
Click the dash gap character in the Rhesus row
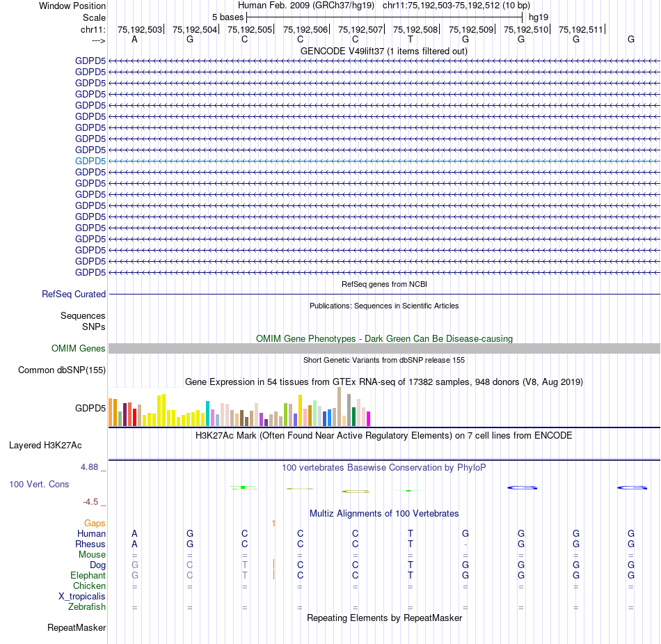tap(465, 544)
